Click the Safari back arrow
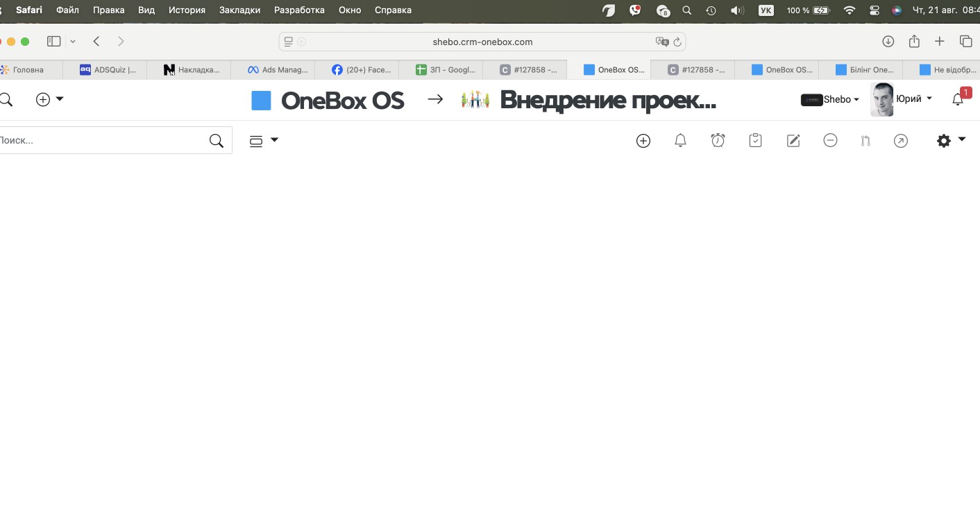 [96, 42]
